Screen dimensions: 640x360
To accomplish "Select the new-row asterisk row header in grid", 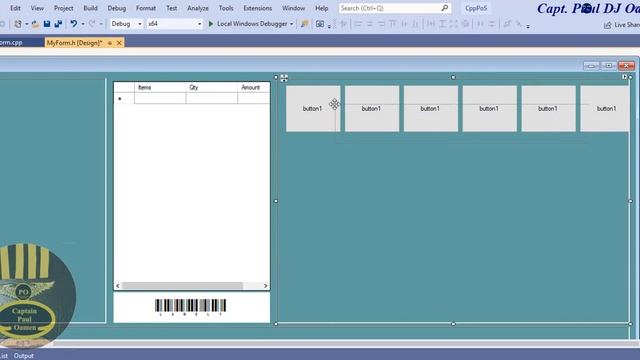I will 124,98.
